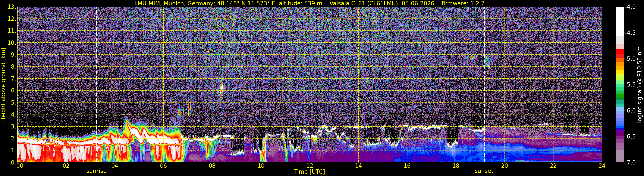
Task: Click the "24" time-axis tick label
Action: tap(602, 166)
